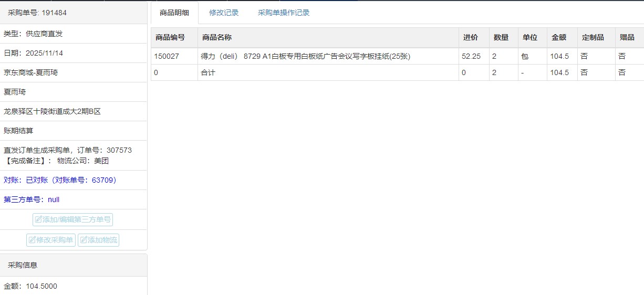Click the 得力 deli 8729 product name
The image size is (644, 295).
click(305, 56)
